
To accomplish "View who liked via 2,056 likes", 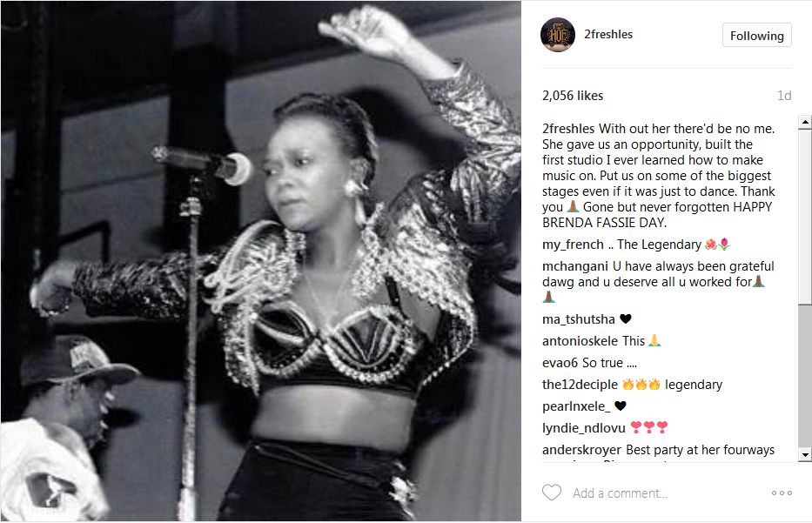I will (573, 96).
